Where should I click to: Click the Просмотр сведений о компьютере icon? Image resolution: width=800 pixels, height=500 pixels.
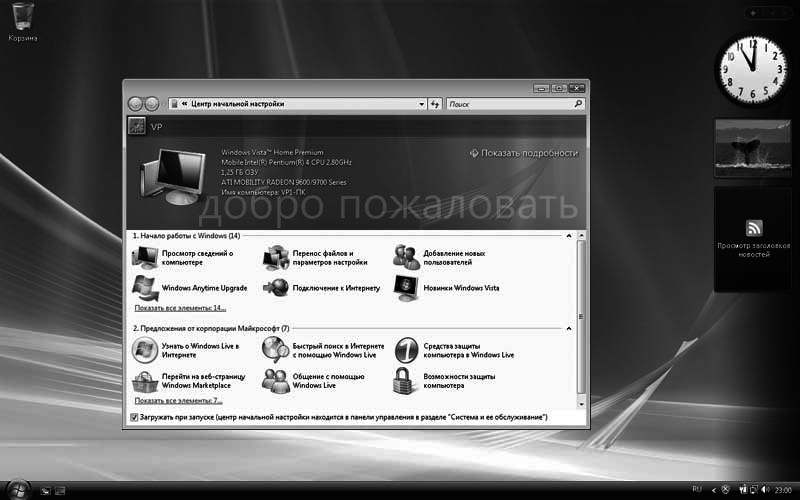pos(145,258)
